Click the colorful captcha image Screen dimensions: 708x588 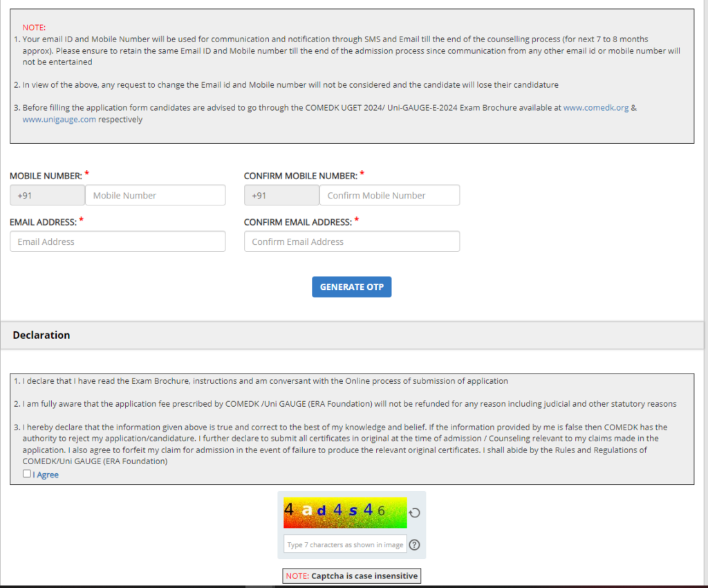click(x=344, y=513)
